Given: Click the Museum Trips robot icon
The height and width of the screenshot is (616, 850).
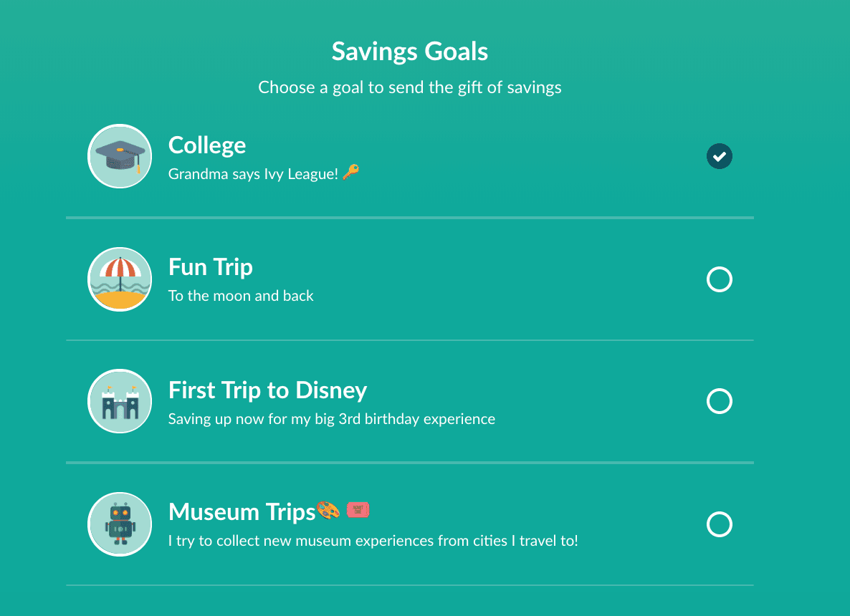Looking at the screenshot, I should click(120, 524).
